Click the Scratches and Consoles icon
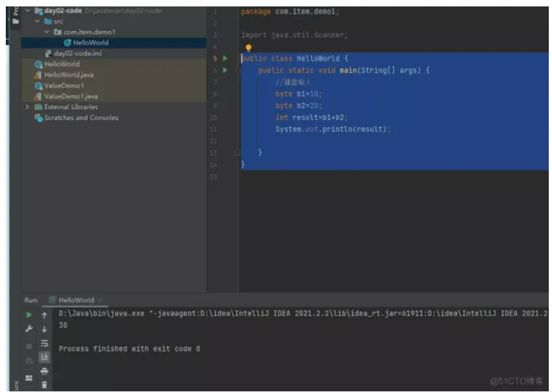 click(x=39, y=118)
